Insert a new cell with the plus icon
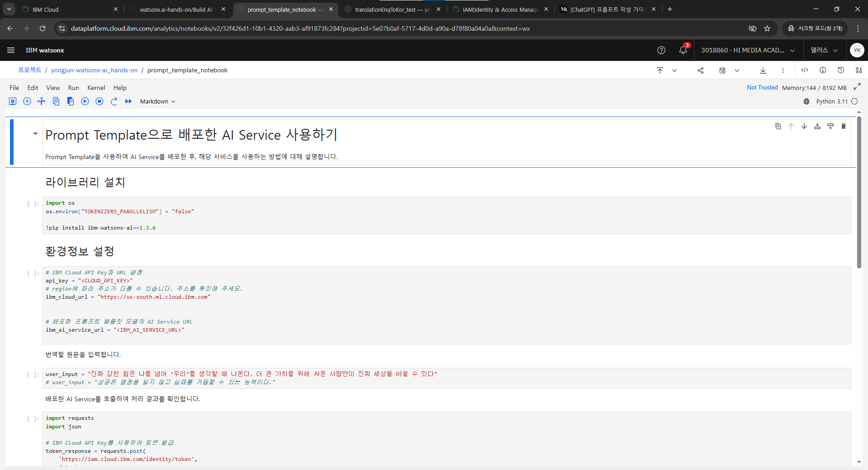 27,101
